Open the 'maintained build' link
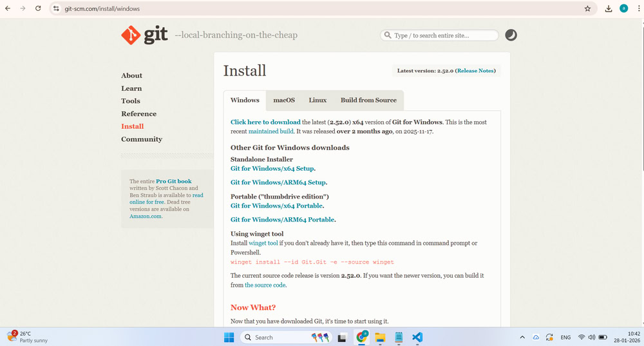The height and width of the screenshot is (346, 644). point(270,131)
